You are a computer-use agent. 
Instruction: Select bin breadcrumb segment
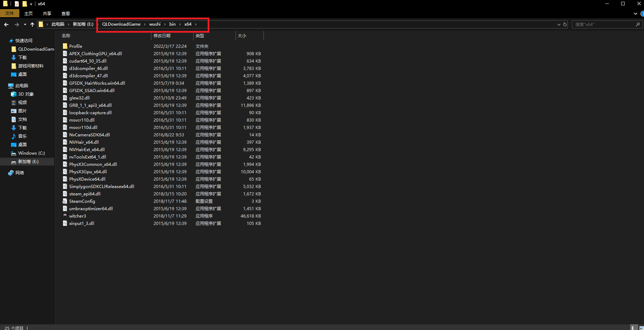click(x=173, y=24)
